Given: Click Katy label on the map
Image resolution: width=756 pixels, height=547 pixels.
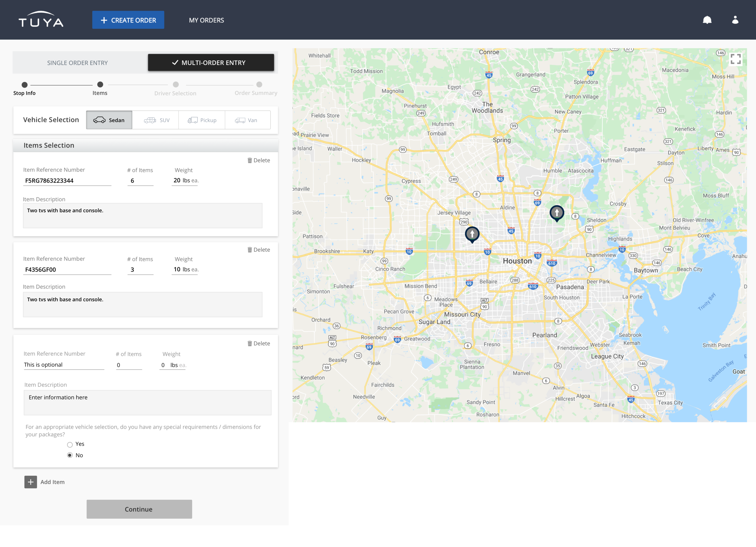Looking at the screenshot, I should click(368, 251).
